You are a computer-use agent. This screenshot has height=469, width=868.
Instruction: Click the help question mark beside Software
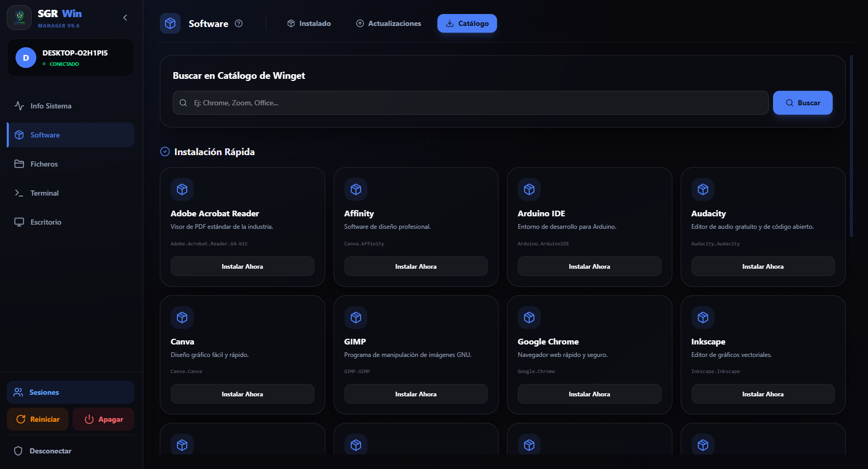click(x=239, y=23)
